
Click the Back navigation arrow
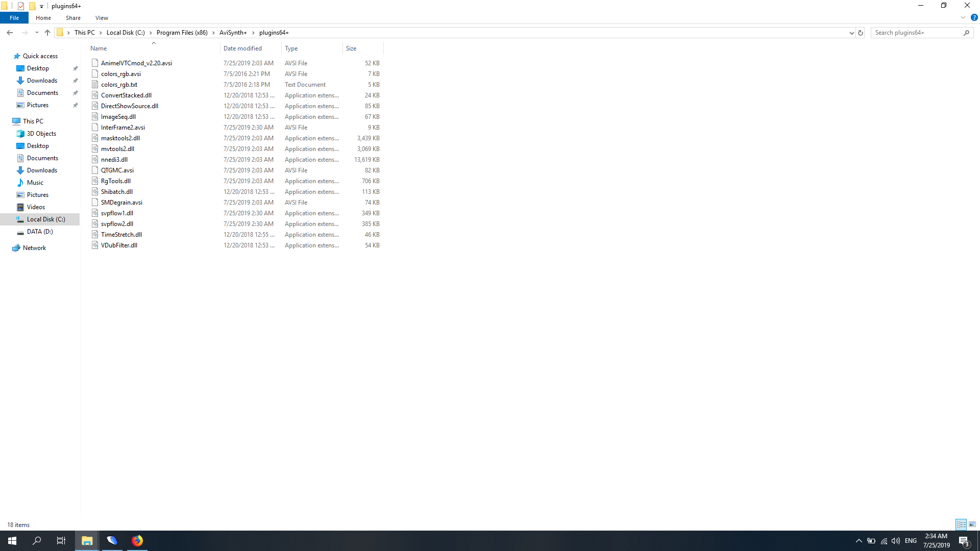[10, 33]
